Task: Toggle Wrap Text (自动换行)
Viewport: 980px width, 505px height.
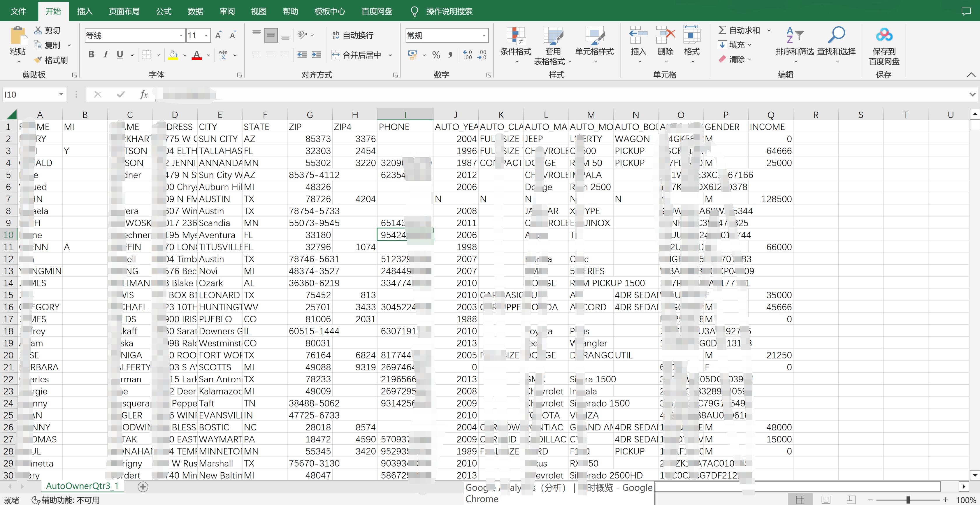Action: [x=353, y=35]
